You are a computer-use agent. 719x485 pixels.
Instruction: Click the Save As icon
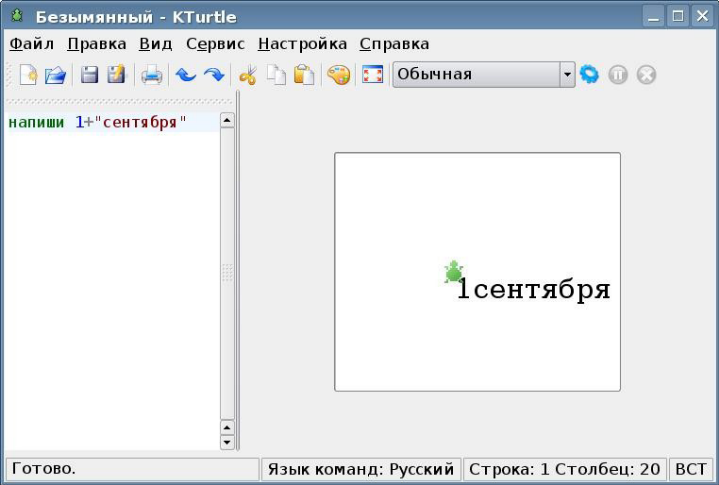(116, 75)
